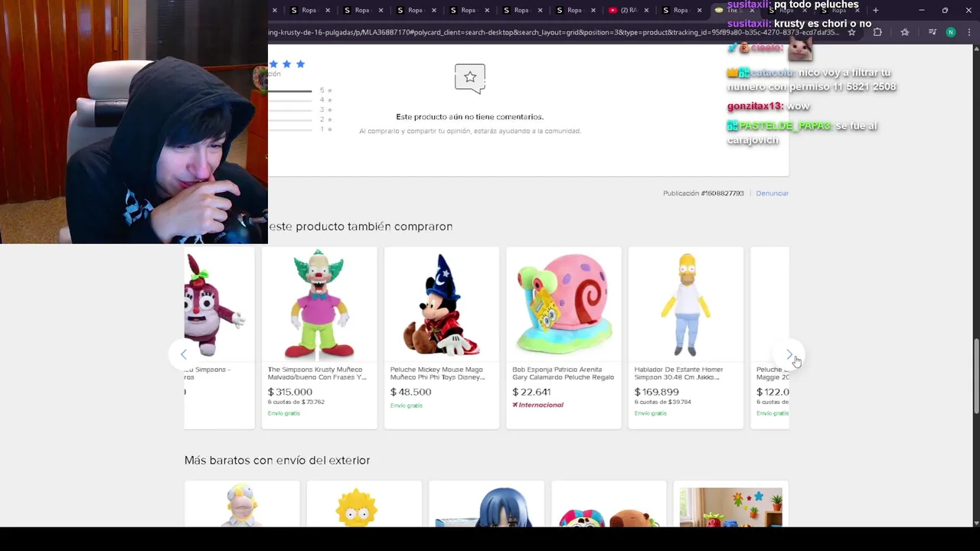
Task: Advance the product carousel with right arrow
Action: point(789,354)
